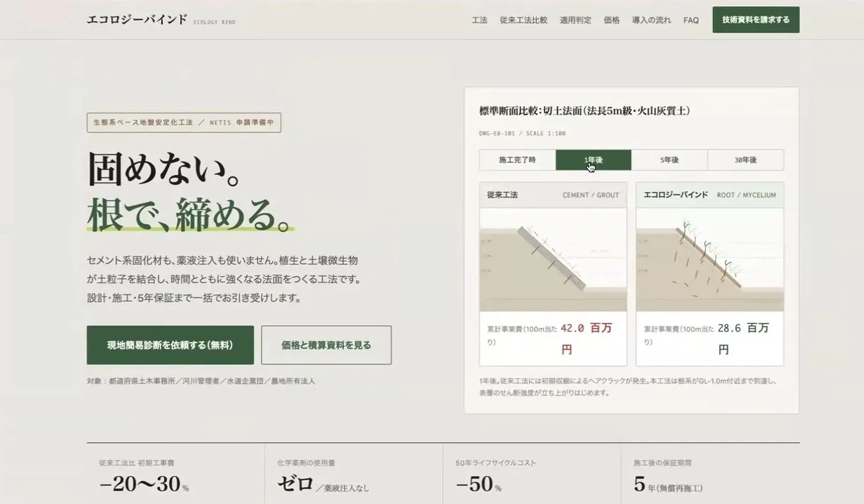
Task: Click the エコロジーバインド cross-section diagram
Action: pyautogui.click(x=710, y=260)
